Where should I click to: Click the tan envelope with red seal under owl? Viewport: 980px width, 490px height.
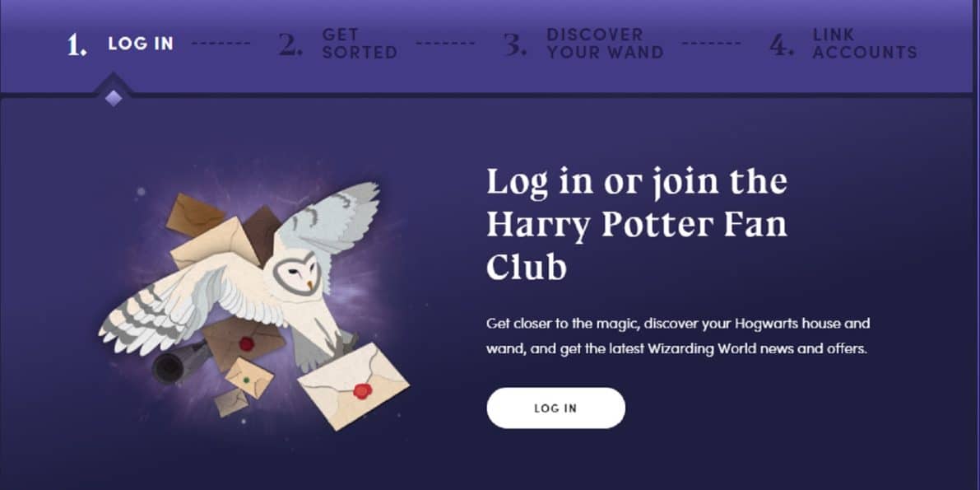(244, 343)
